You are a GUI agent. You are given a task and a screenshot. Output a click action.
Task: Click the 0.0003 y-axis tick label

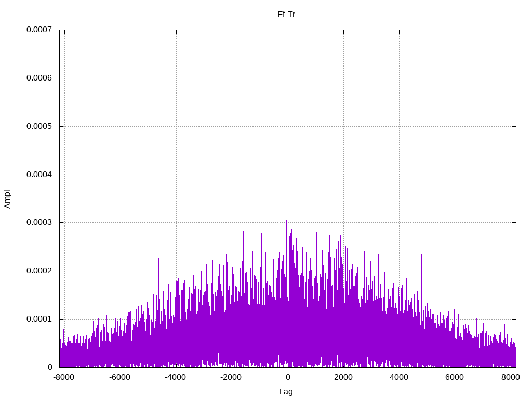[x=39, y=222]
